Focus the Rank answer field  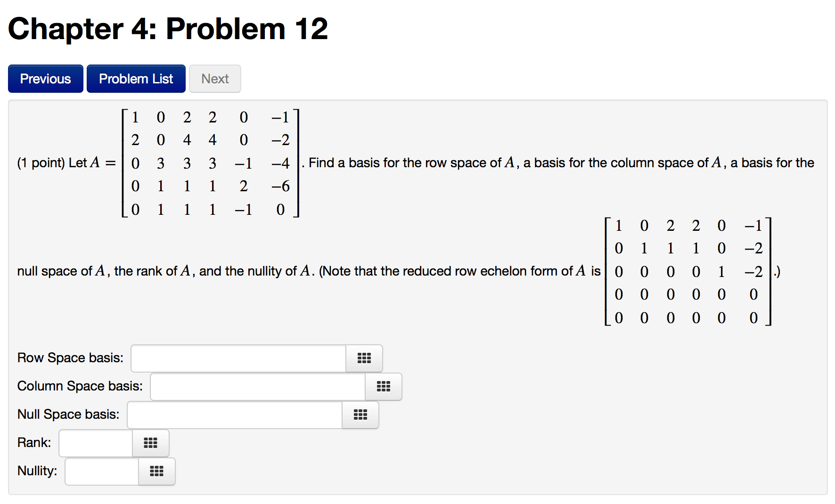click(x=96, y=443)
